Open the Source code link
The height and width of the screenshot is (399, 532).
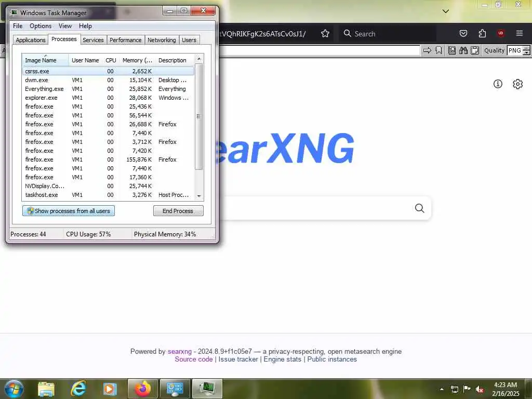[x=194, y=360]
